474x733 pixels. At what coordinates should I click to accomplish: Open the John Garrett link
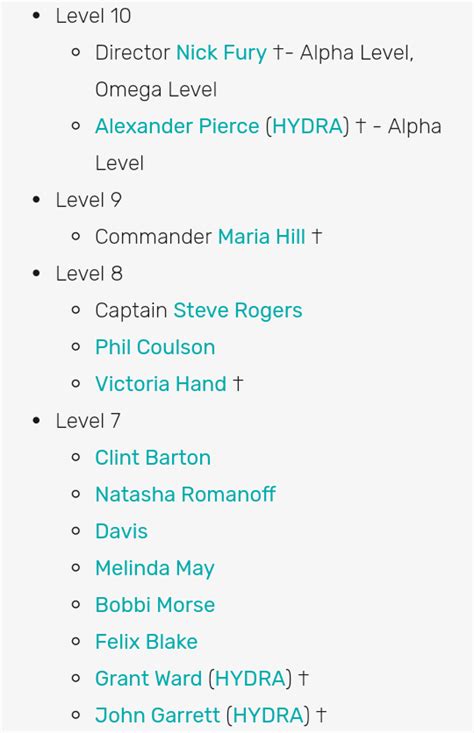(x=157, y=715)
